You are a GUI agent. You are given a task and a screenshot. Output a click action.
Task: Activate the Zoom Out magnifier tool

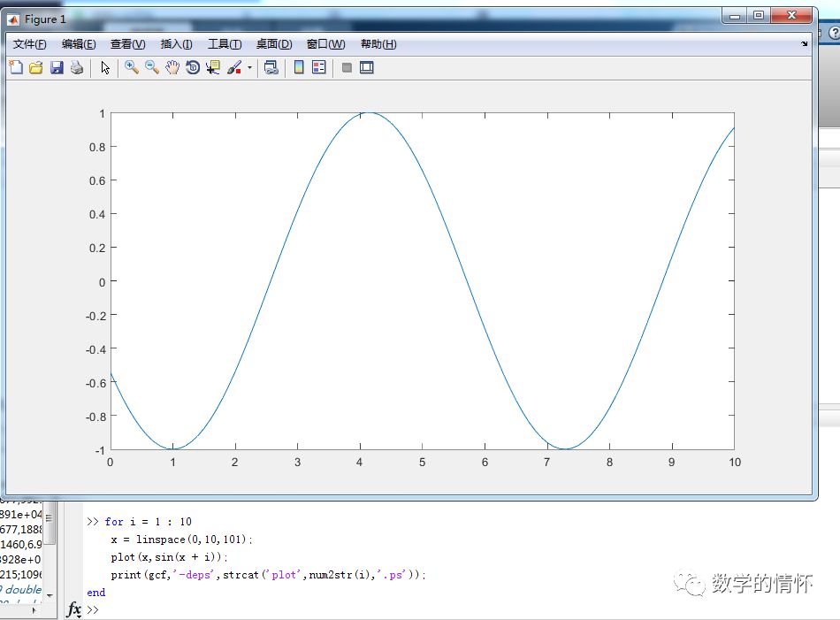coord(152,67)
